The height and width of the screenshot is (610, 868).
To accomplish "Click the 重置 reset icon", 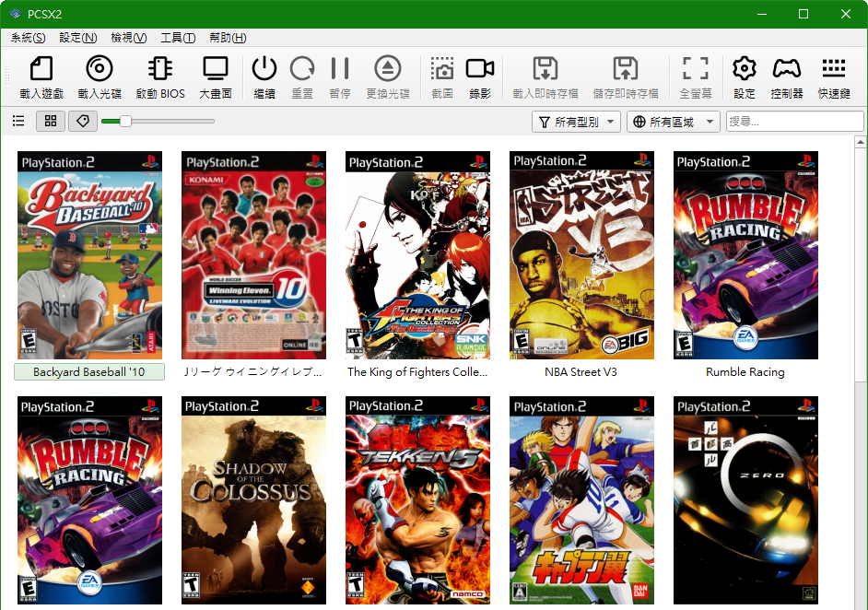I will (302, 68).
